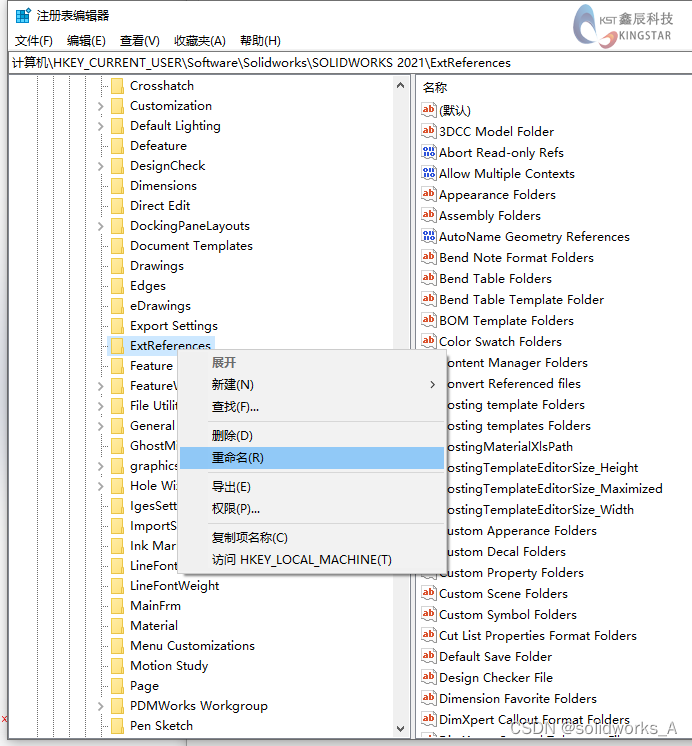
Task: Expand the Hole Wizard tree node
Action: point(100,486)
